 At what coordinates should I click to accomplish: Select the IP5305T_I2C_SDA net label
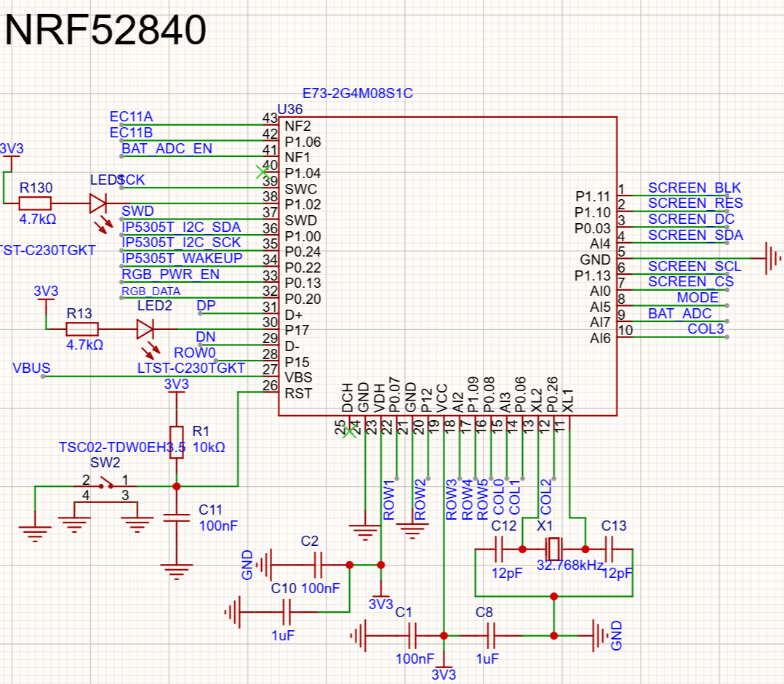(182, 227)
